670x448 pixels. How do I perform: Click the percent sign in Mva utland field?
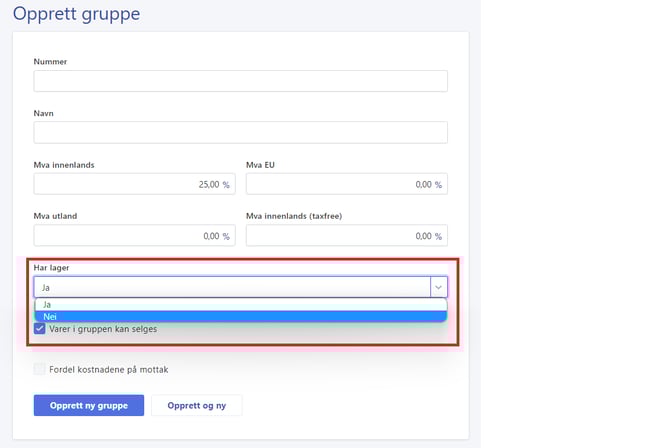(226, 237)
